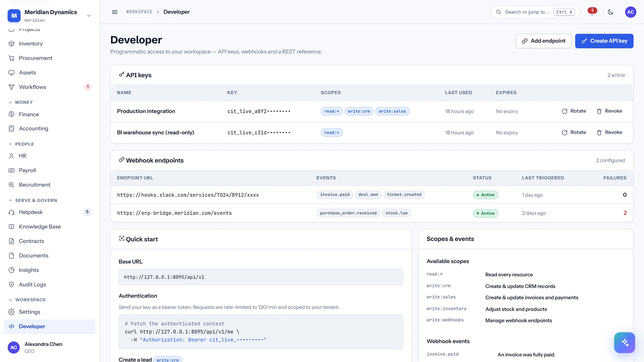The height and width of the screenshot is (362, 644).
Task: Click the Slack hooks endpoint URL
Action: pyautogui.click(x=188, y=195)
